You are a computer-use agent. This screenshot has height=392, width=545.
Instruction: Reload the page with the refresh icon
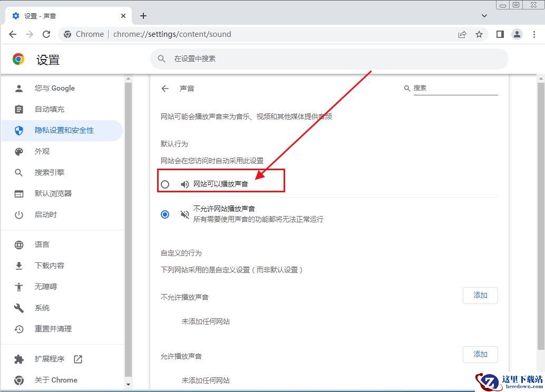(x=46, y=34)
